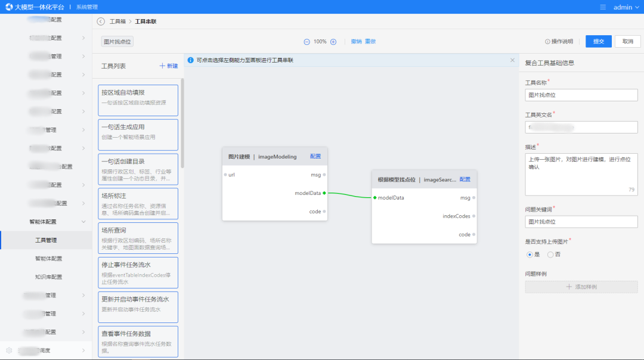The width and height of the screenshot is (644, 360).
Task: Click the zoom out minus icon
Action: [x=306, y=42]
